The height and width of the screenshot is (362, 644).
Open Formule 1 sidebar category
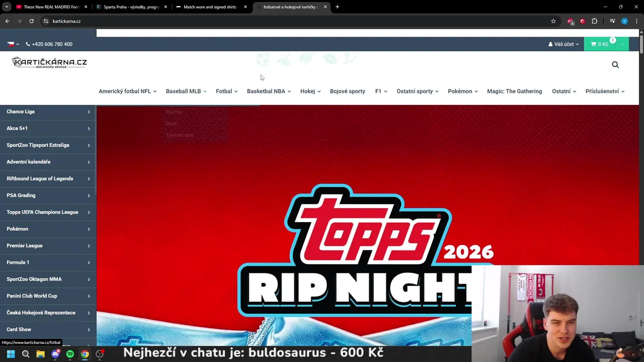click(x=48, y=262)
